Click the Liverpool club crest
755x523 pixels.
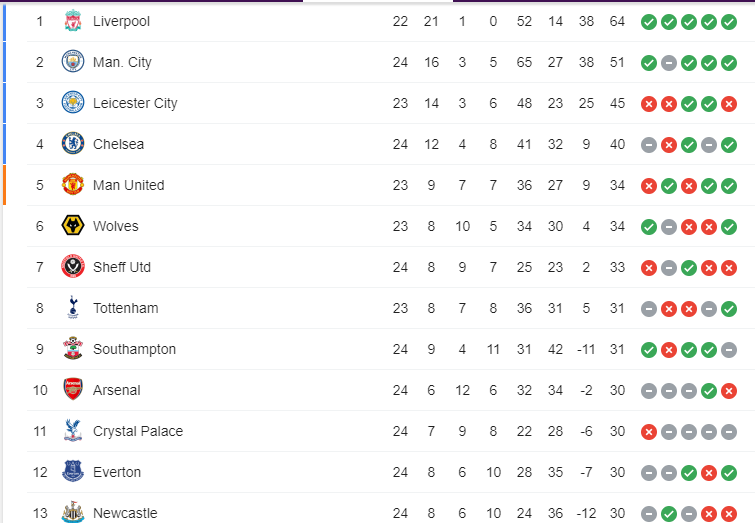click(72, 21)
